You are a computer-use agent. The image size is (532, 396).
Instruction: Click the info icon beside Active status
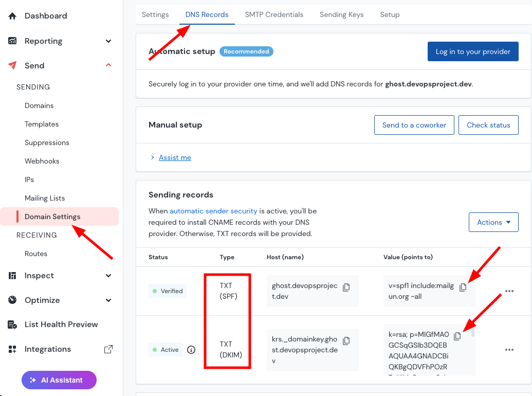[191, 350]
